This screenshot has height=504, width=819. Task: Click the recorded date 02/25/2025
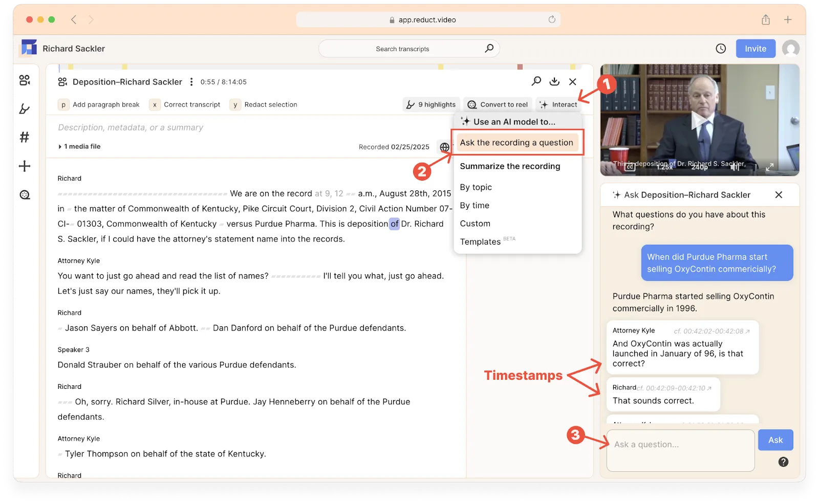[x=410, y=147]
